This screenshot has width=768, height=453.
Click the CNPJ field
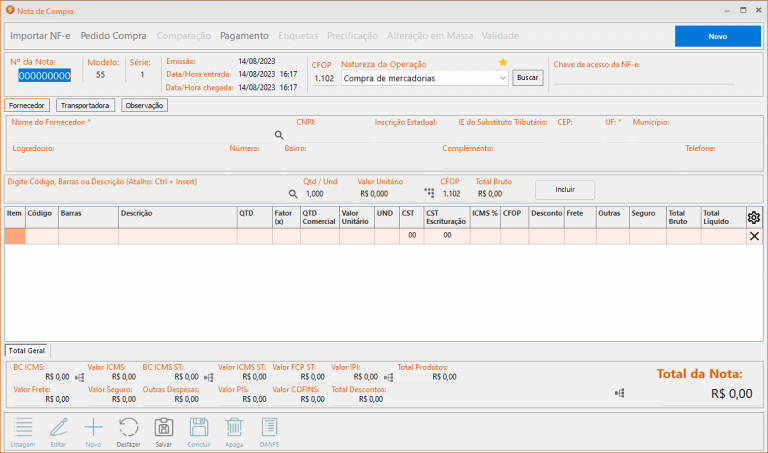pos(333,135)
